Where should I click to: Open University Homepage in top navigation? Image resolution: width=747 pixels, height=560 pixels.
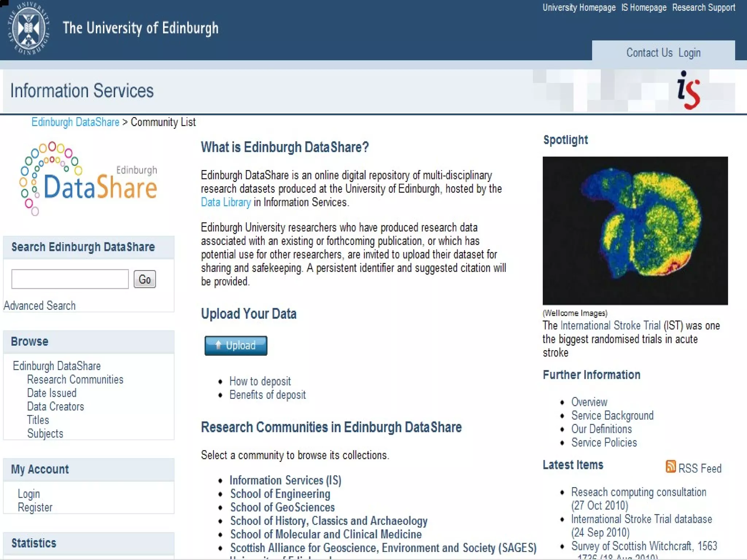tap(579, 8)
